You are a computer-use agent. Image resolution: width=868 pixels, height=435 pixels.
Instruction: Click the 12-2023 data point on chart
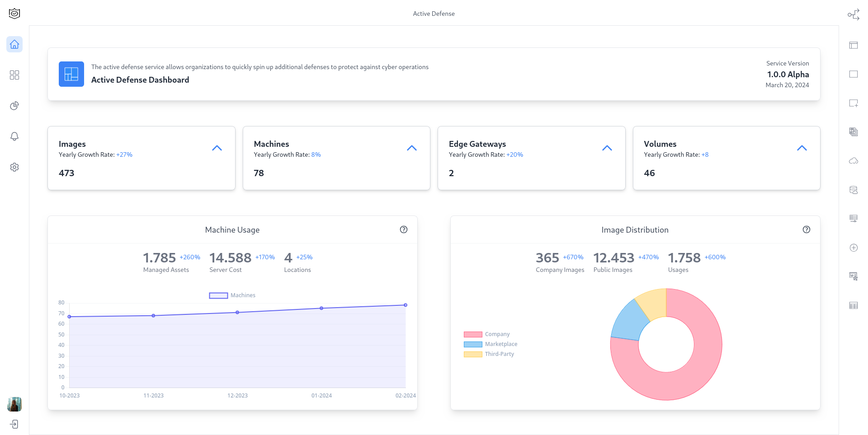tap(237, 313)
